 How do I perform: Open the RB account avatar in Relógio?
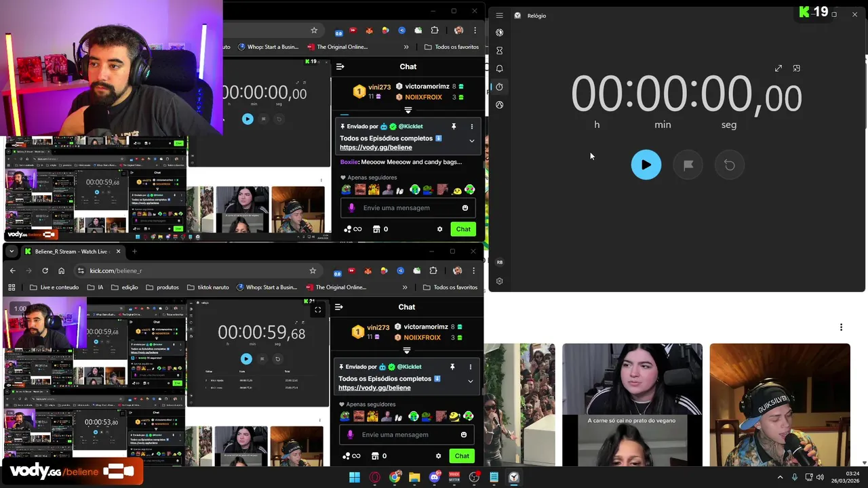click(x=500, y=262)
